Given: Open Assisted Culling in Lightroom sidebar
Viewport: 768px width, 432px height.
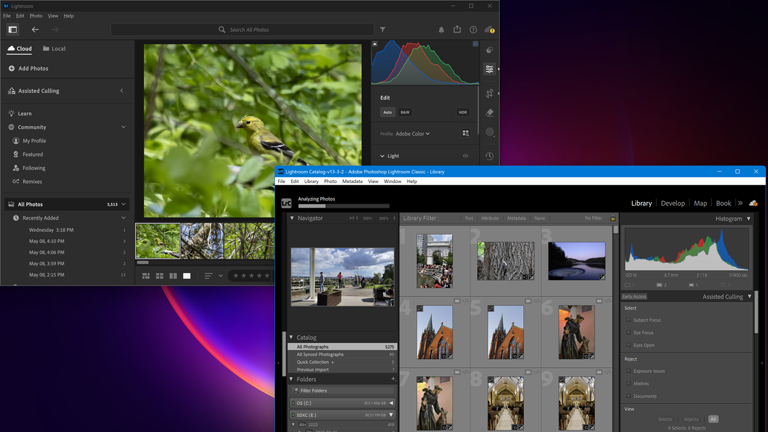Looking at the screenshot, I should pos(39,91).
